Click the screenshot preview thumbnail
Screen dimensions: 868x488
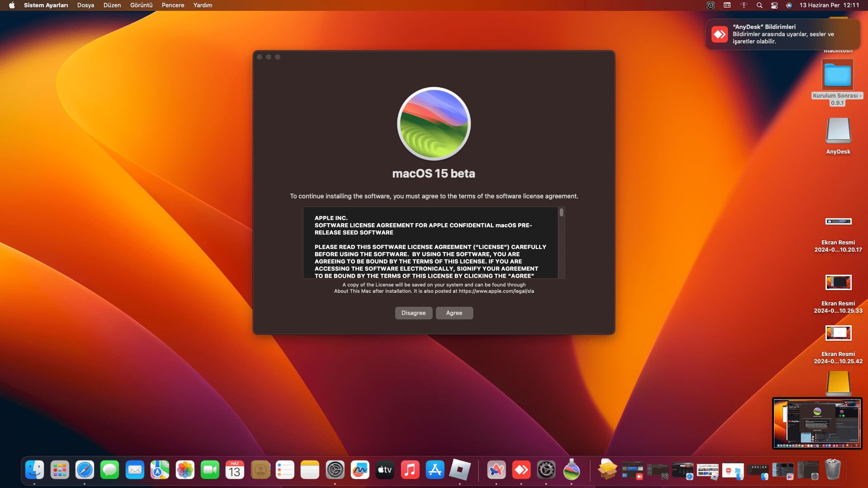[817, 423]
